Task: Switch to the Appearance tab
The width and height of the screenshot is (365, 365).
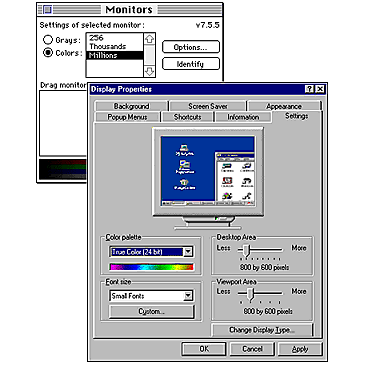Action: [x=284, y=106]
